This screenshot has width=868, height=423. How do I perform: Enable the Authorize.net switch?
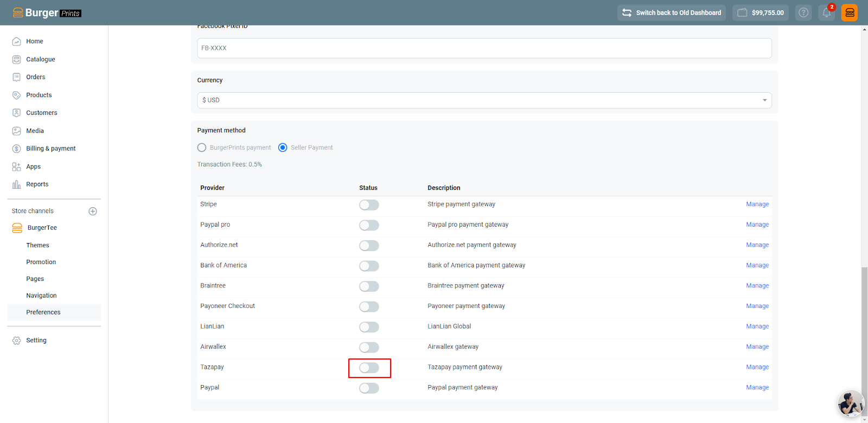pos(369,246)
